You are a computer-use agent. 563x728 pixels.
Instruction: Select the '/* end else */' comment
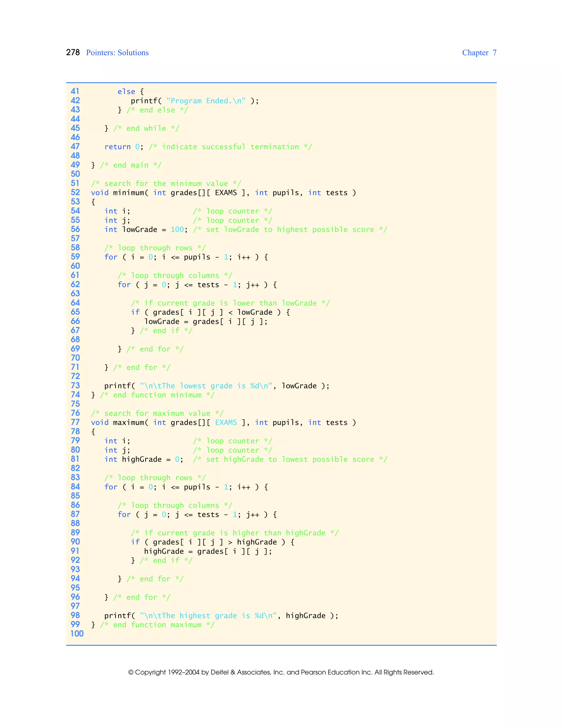tap(158, 110)
